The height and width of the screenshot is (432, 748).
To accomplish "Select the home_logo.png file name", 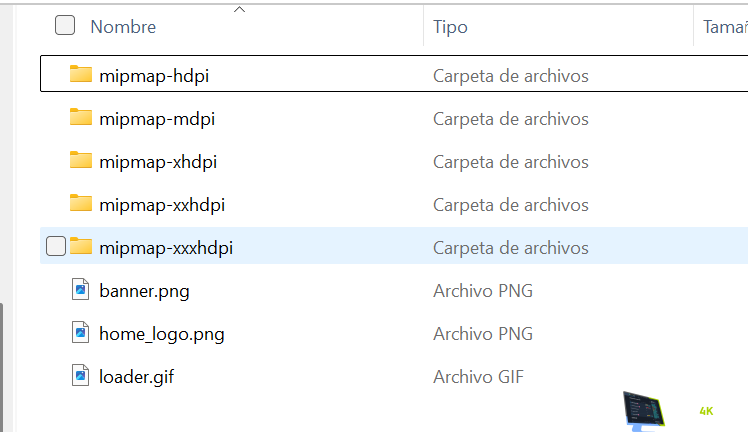I will point(162,333).
